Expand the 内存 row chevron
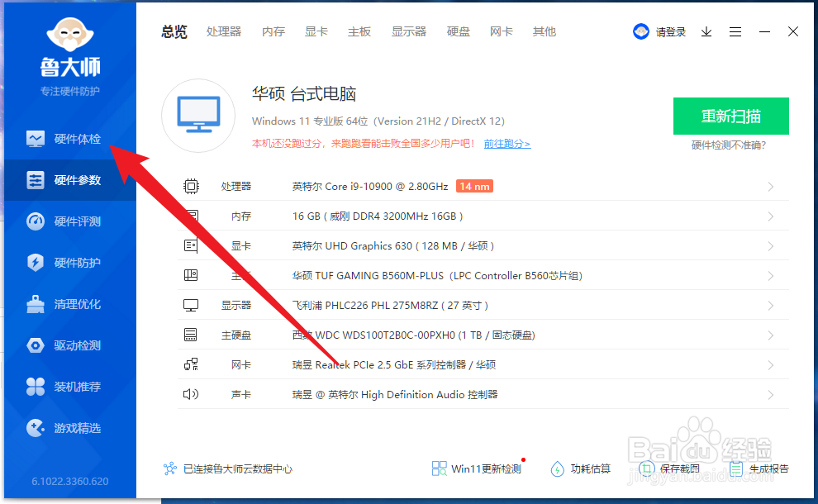Image resolution: width=818 pixels, height=504 pixels. pyautogui.click(x=771, y=216)
